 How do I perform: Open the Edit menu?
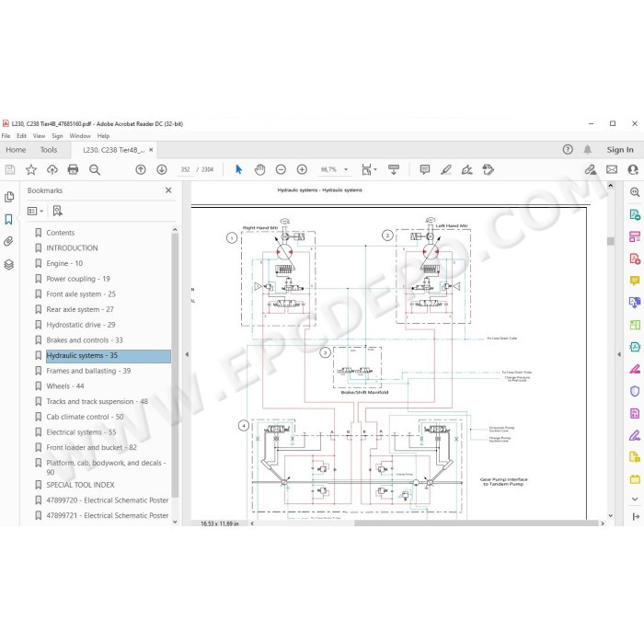(x=21, y=136)
